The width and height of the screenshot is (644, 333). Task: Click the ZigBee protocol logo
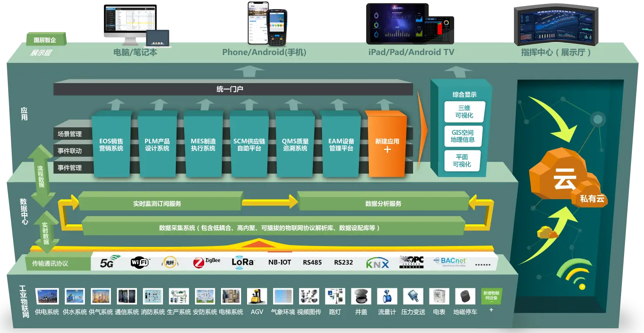point(207,262)
